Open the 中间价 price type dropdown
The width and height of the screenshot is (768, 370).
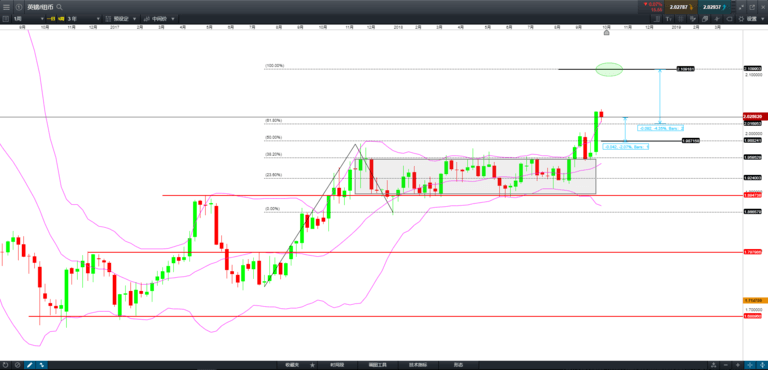(x=159, y=19)
